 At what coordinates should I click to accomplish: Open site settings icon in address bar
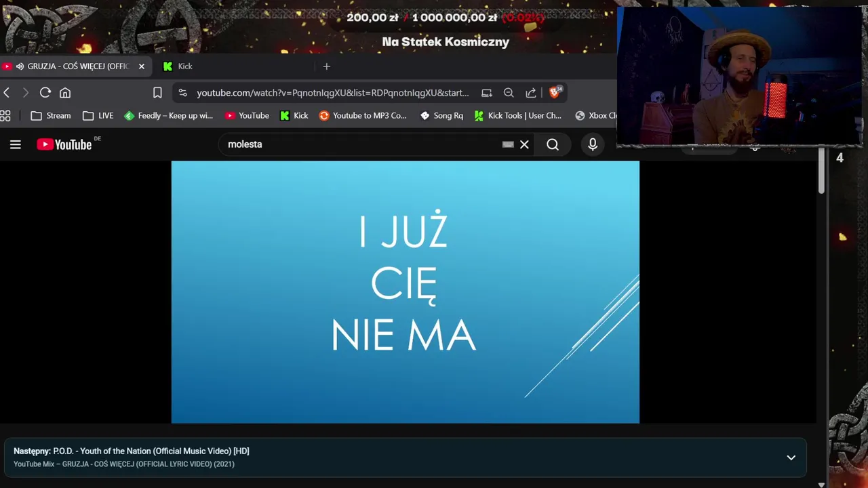(x=182, y=93)
